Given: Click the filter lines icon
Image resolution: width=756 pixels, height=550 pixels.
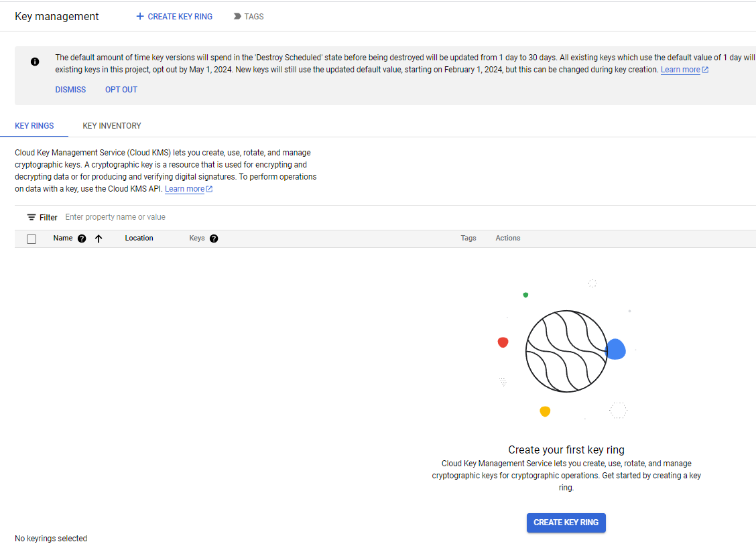Looking at the screenshot, I should (31, 218).
